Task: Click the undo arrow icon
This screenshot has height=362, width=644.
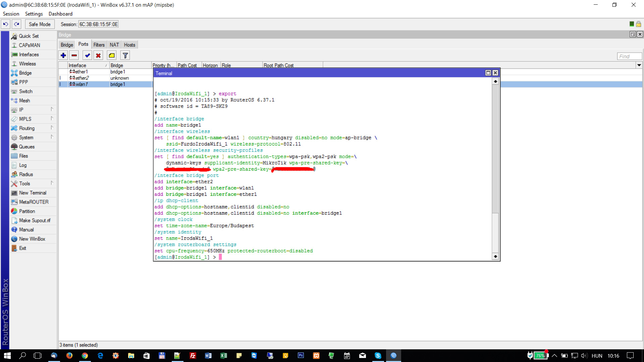Action: 6,24
